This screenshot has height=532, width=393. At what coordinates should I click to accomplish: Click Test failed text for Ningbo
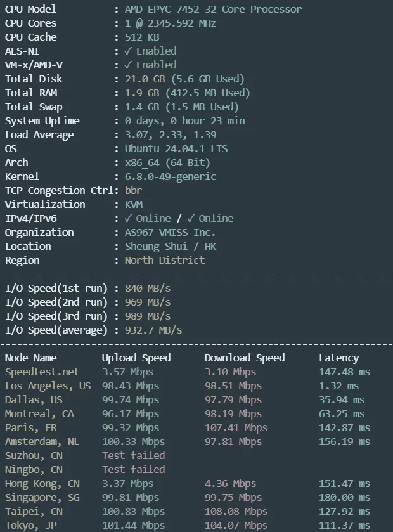click(x=134, y=469)
